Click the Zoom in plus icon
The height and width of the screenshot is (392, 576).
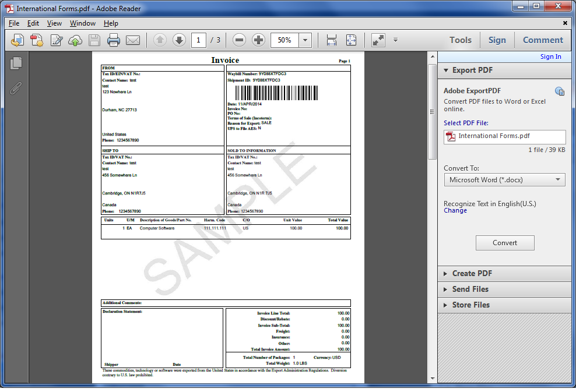tap(259, 40)
